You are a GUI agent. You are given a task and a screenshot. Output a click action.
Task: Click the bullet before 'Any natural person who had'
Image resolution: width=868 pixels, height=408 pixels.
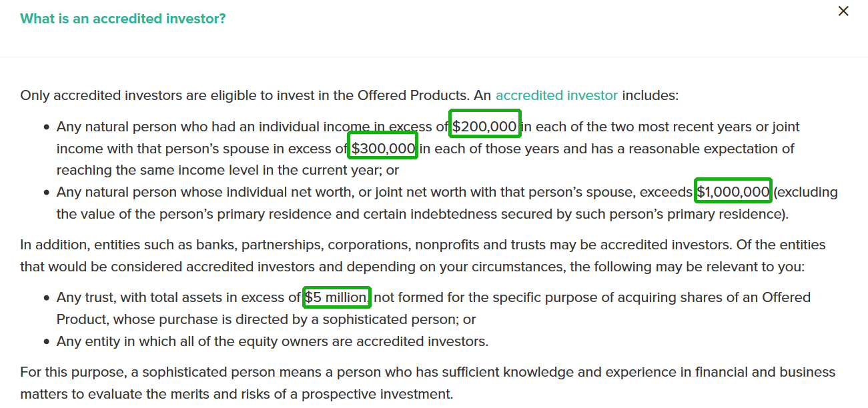pos(47,127)
